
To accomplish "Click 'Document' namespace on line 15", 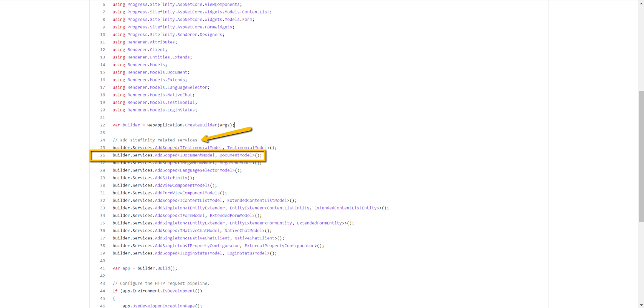I will coord(177,72).
